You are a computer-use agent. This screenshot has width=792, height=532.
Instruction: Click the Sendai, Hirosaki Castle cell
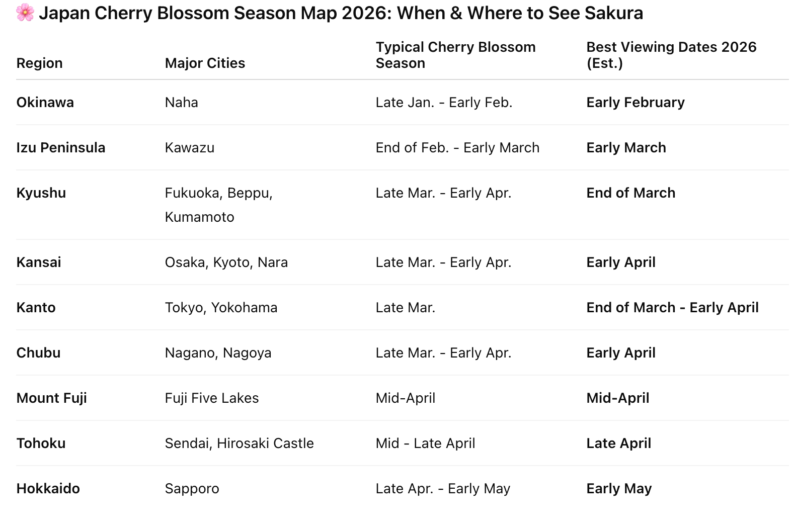point(239,443)
